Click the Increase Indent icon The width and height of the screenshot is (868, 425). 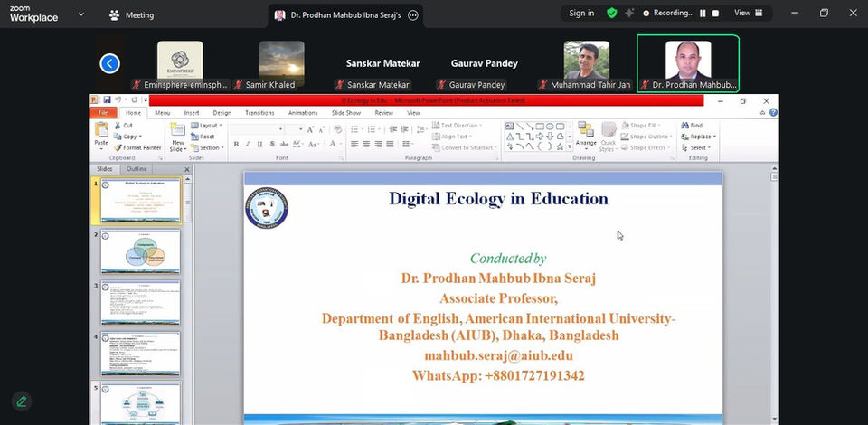pyautogui.click(x=405, y=129)
